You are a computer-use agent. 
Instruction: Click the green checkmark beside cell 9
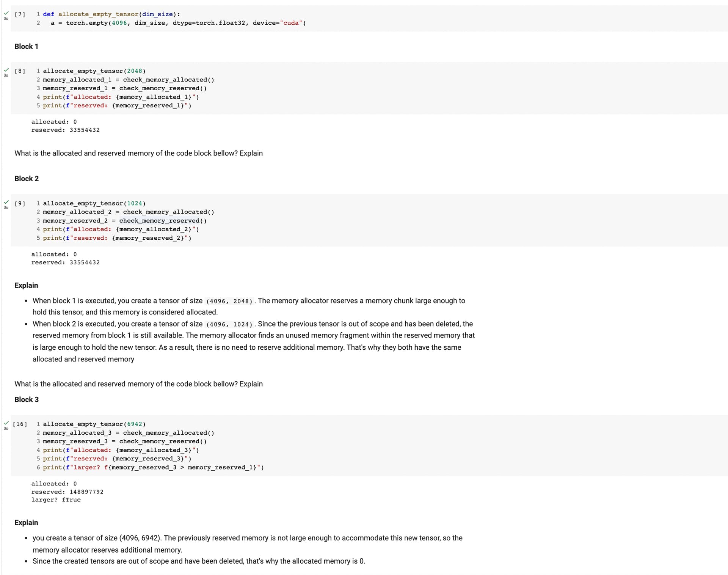(6, 202)
